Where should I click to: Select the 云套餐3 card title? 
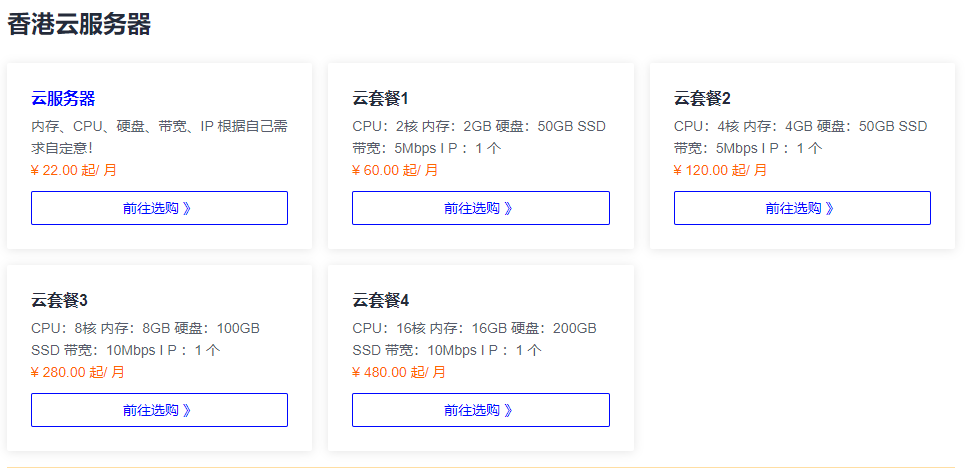click(x=59, y=301)
